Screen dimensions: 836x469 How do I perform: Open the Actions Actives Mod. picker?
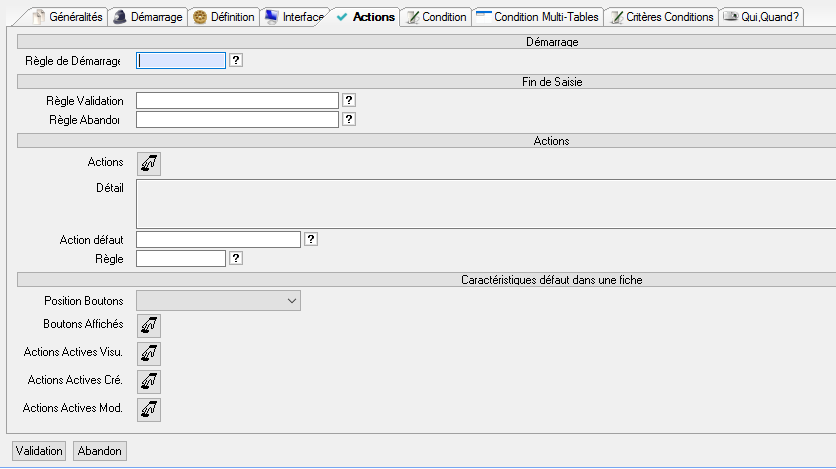point(148,409)
